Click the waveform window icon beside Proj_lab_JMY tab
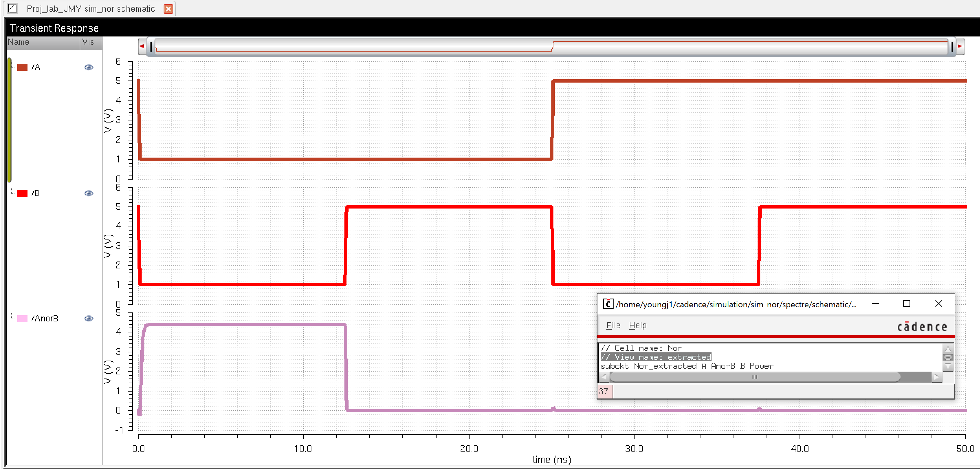980x469 pixels. click(x=12, y=8)
